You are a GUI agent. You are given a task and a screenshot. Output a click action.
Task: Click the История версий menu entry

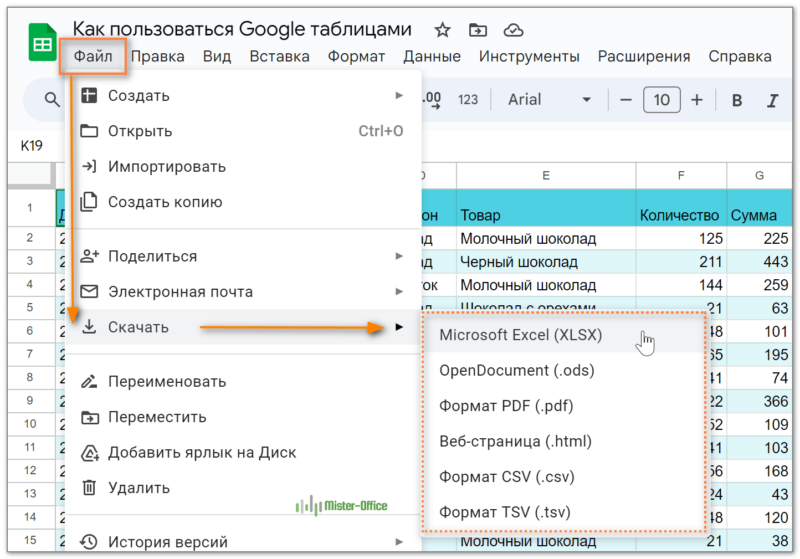click(x=242, y=542)
